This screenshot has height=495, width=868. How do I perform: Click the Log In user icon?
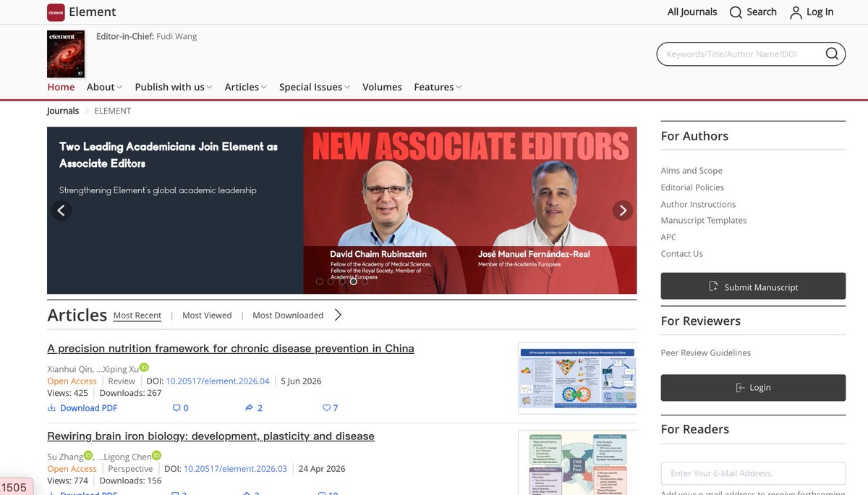(x=796, y=12)
